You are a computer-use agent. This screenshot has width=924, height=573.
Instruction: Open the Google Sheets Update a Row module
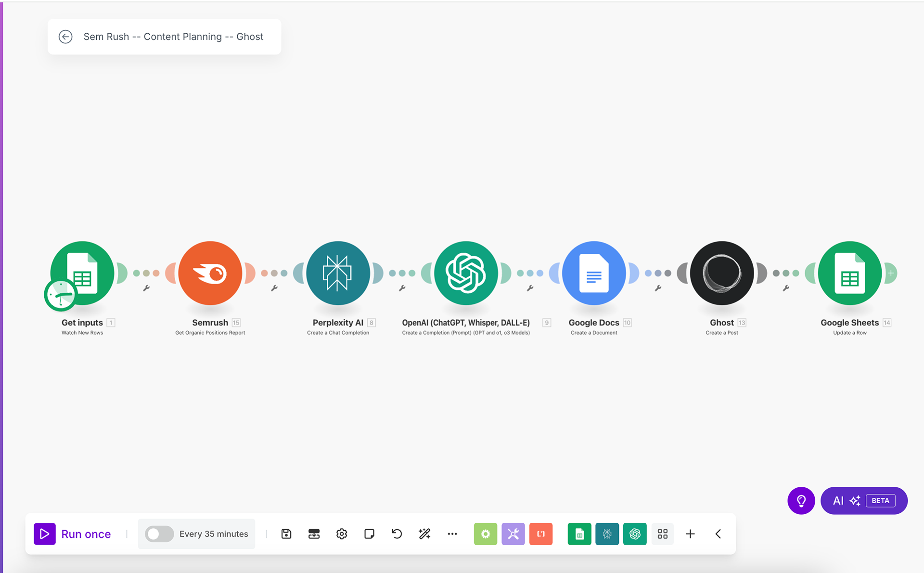tap(850, 273)
